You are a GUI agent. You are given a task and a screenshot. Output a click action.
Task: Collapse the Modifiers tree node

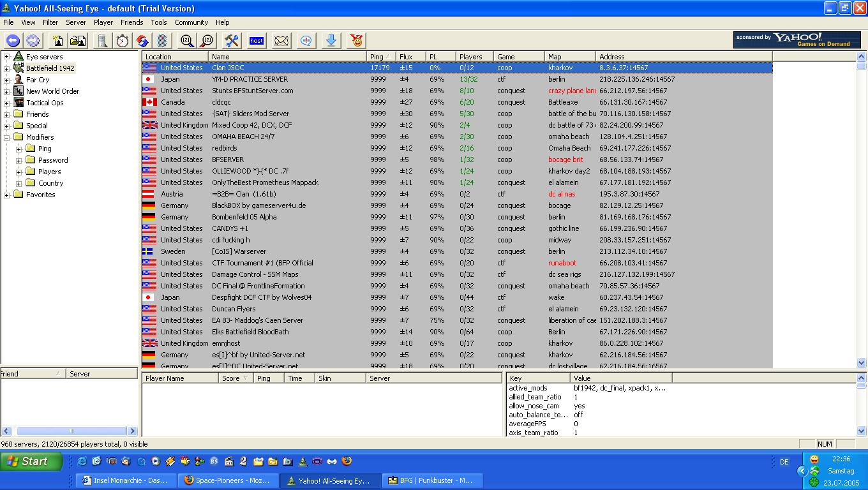click(x=6, y=137)
